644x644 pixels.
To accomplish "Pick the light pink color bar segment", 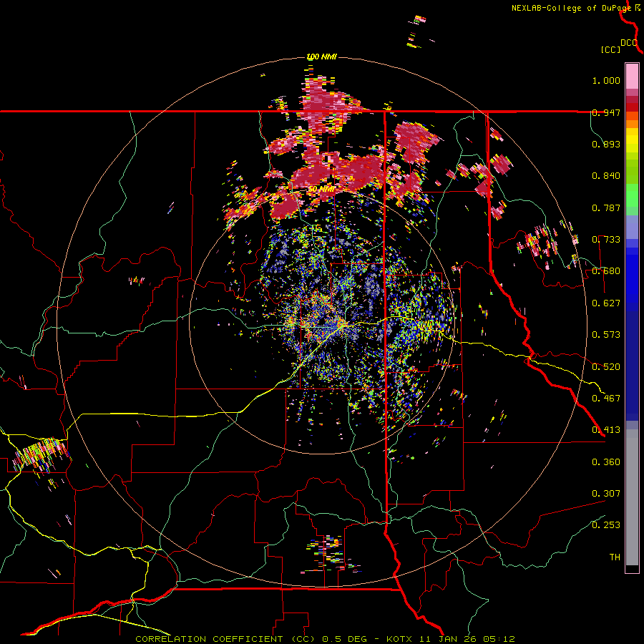I will pos(632,77).
